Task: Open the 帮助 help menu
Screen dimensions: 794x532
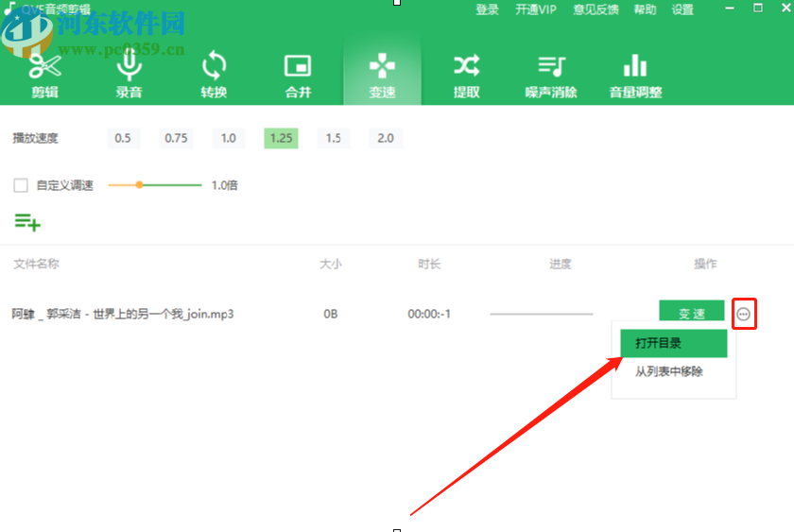Action: coord(645,9)
